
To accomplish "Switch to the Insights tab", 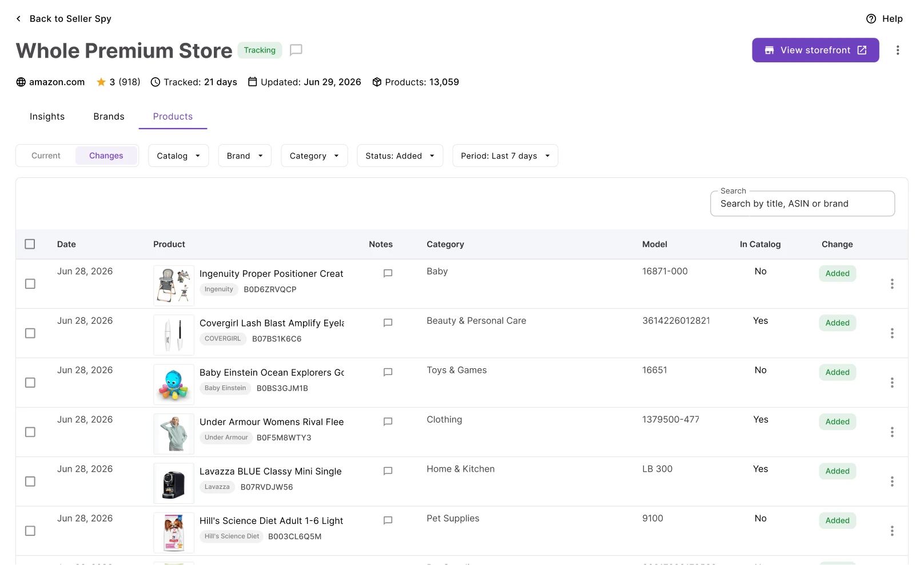I will tap(47, 117).
